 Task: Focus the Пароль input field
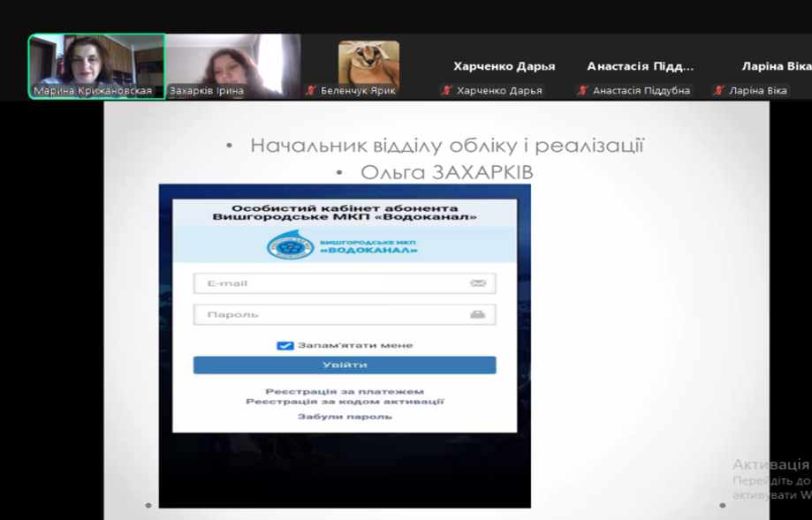pos(331,314)
